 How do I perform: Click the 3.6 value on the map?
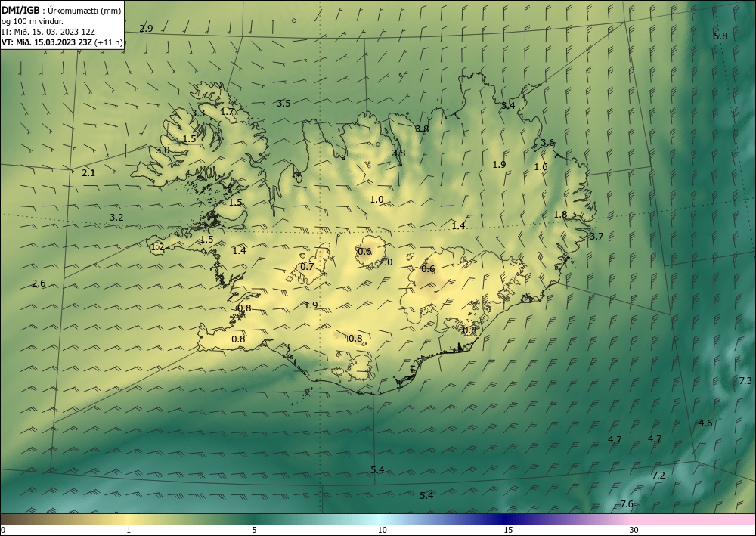547,143
